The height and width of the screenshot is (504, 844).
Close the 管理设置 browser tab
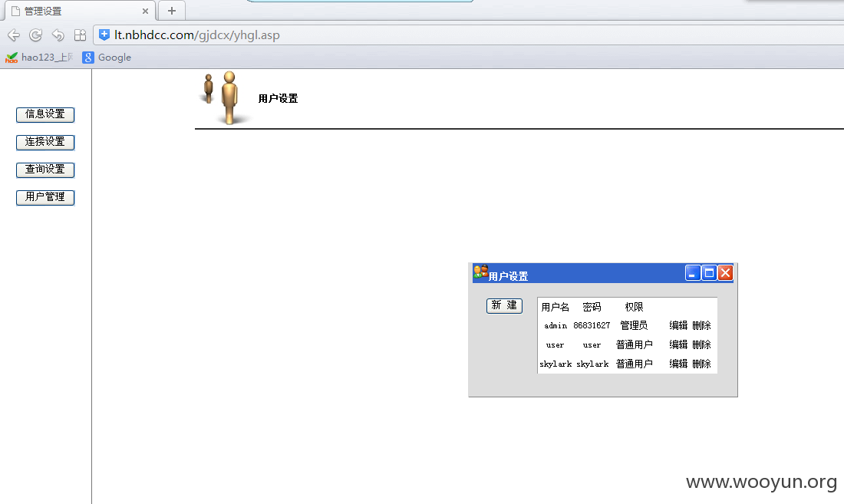[x=145, y=11]
